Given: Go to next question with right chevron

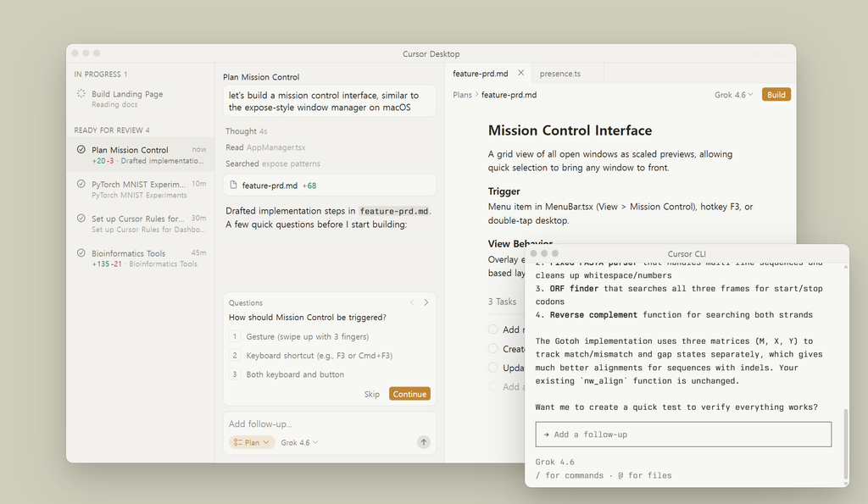Looking at the screenshot, I should tap(426, 302).
